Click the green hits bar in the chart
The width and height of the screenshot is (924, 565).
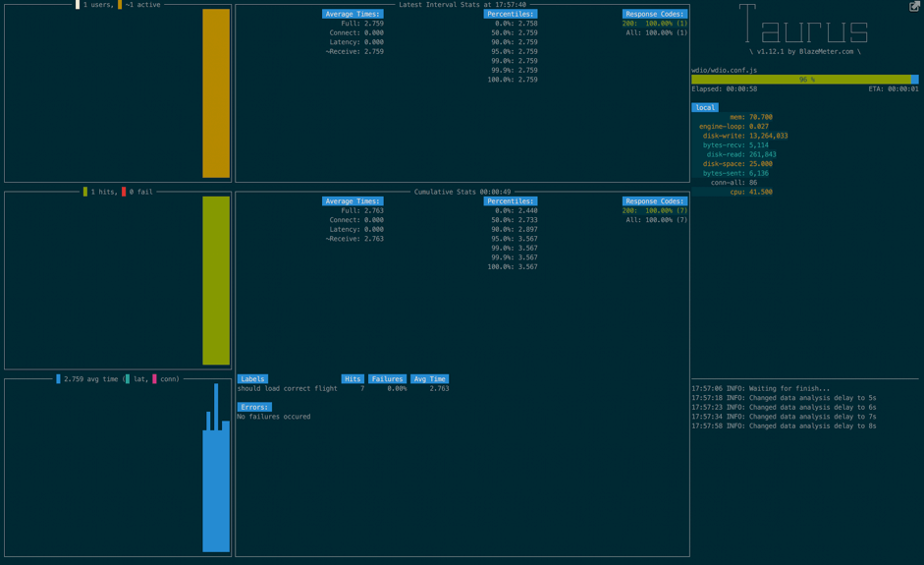click(216, 281)
